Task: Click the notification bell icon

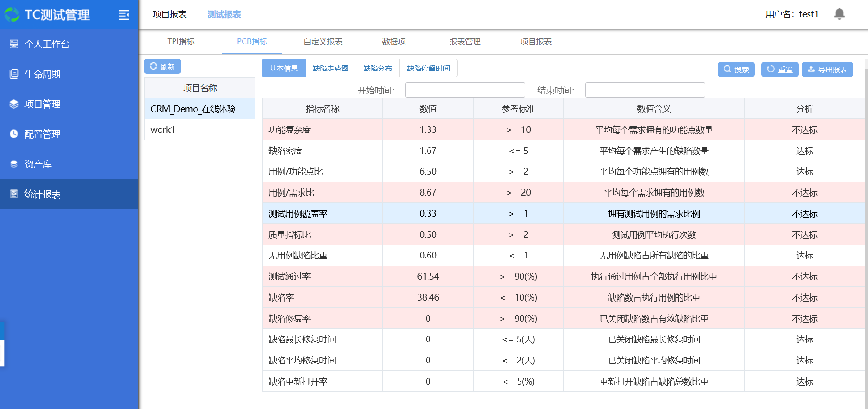Action: (839, 14)
